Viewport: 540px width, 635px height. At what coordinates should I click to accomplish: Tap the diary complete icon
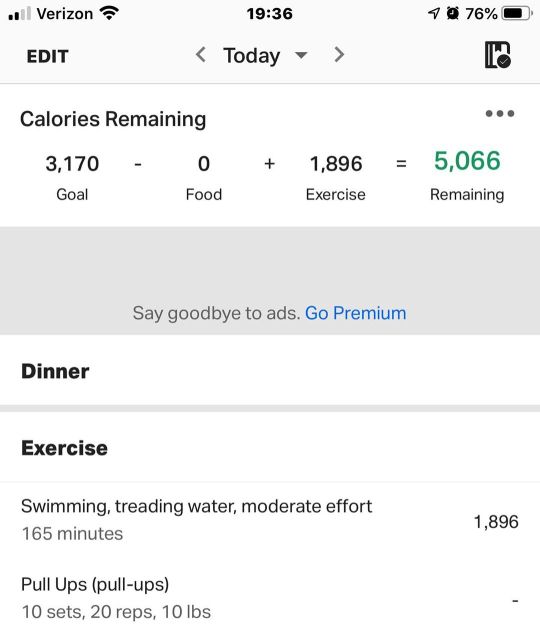point(498,55)
